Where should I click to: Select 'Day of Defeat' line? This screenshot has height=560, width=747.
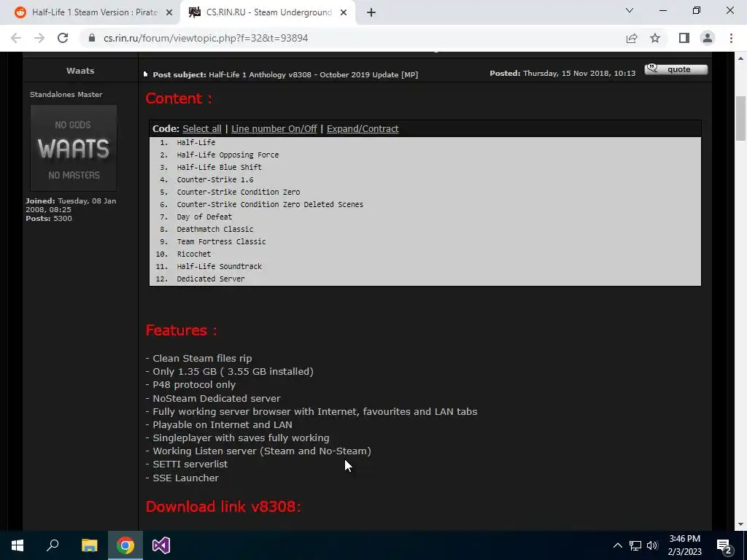coord(204,217)
